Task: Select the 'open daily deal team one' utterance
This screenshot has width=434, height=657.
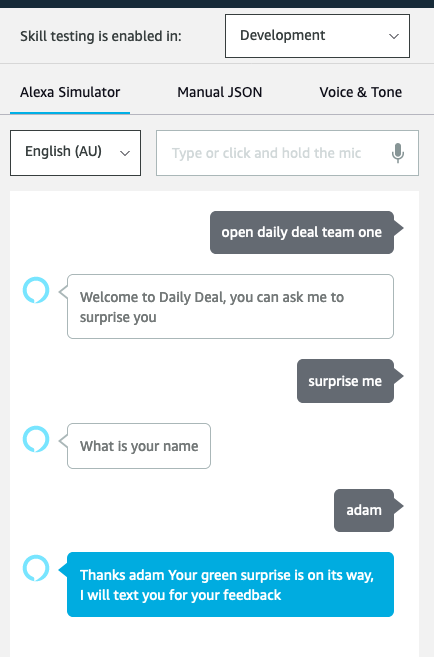Action: (x=302, y=232)
